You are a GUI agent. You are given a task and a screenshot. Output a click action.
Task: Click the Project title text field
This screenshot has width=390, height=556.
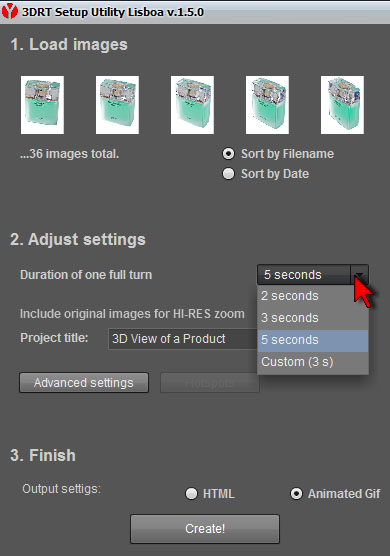pyautogui.click(x=183, y=339)
